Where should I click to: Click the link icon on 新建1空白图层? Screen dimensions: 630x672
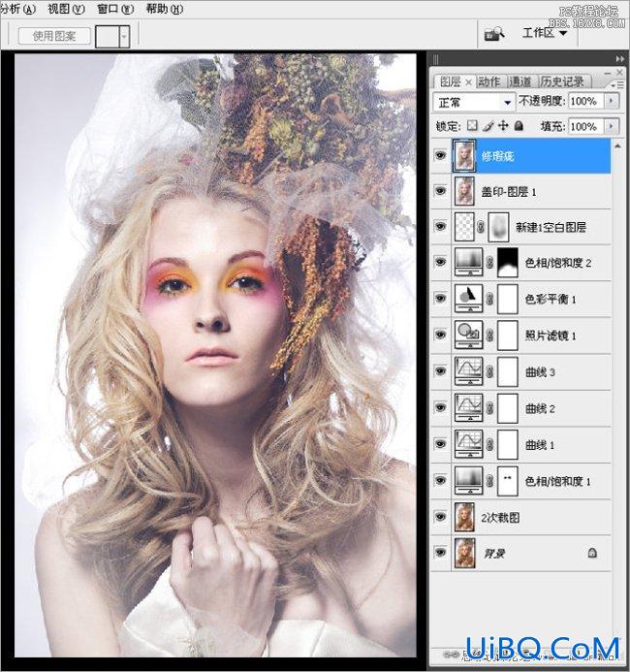coord(481,227)
